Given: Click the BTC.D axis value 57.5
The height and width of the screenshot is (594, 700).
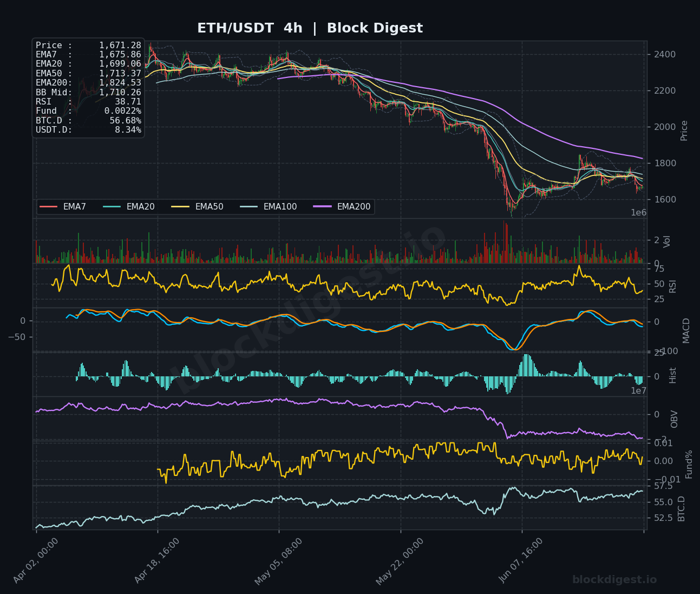Looking at the screenshot, I should (x=663, y=486).
